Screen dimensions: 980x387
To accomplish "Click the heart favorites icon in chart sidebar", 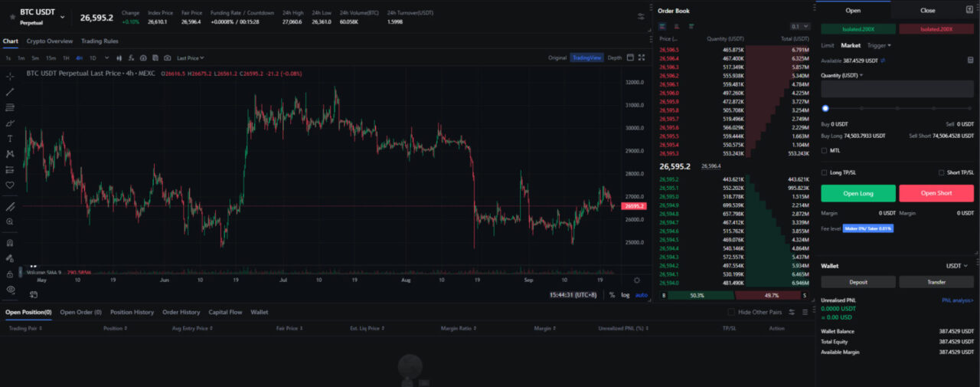I will [x=10, y=185].
